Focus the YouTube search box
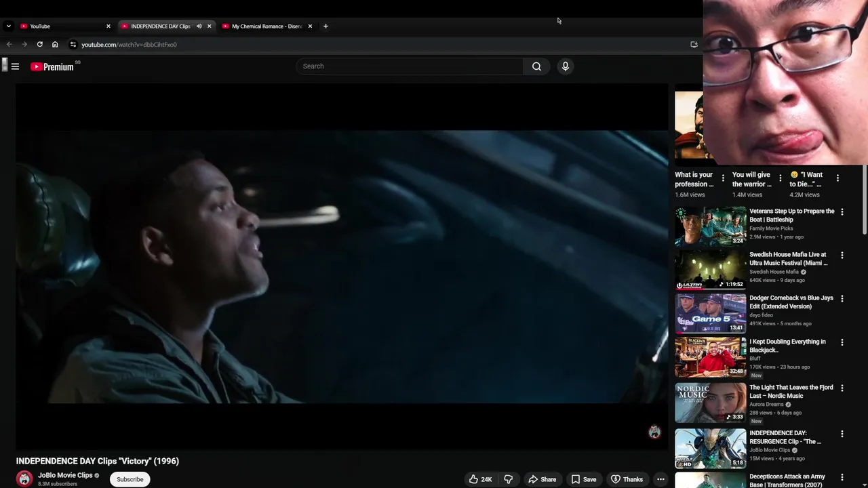The height and width of the screenshot is (488, 868). 410,66
